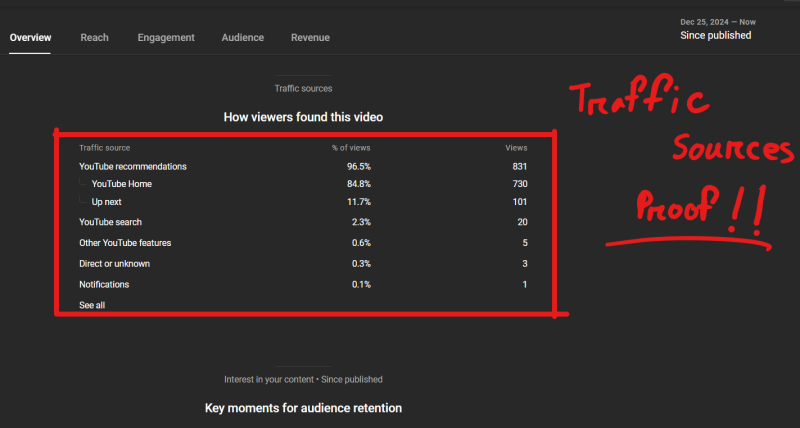800x428 pixels.
Task: Click the YouTube search traffic source
Action: pyautogui.click(x=110, y=222)
